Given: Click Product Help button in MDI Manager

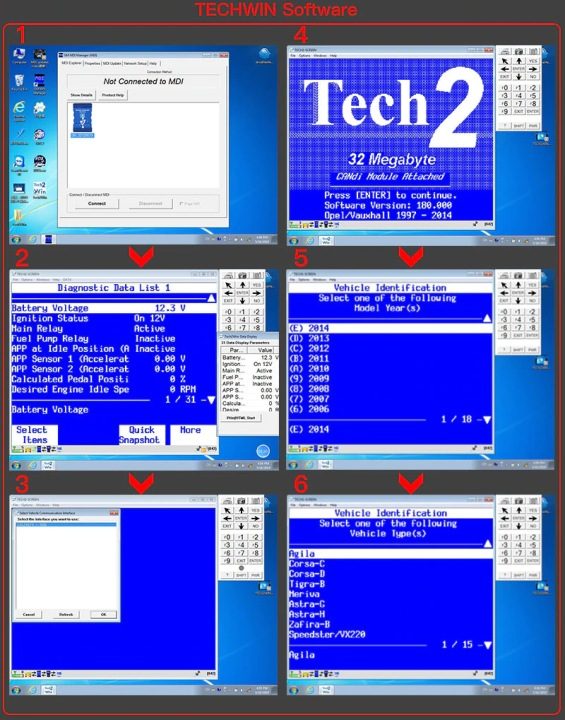Looking at the screenshot, I should point(113,95).
